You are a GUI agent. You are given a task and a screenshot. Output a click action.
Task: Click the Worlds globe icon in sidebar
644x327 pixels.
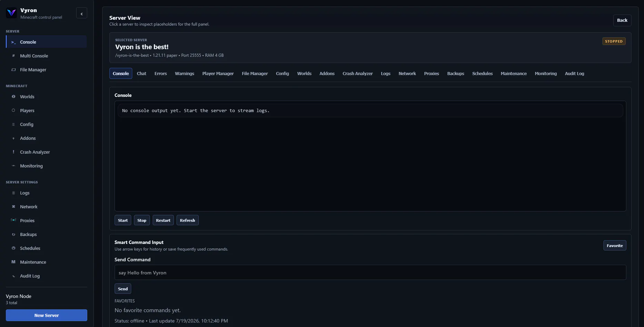coord(14,97)
